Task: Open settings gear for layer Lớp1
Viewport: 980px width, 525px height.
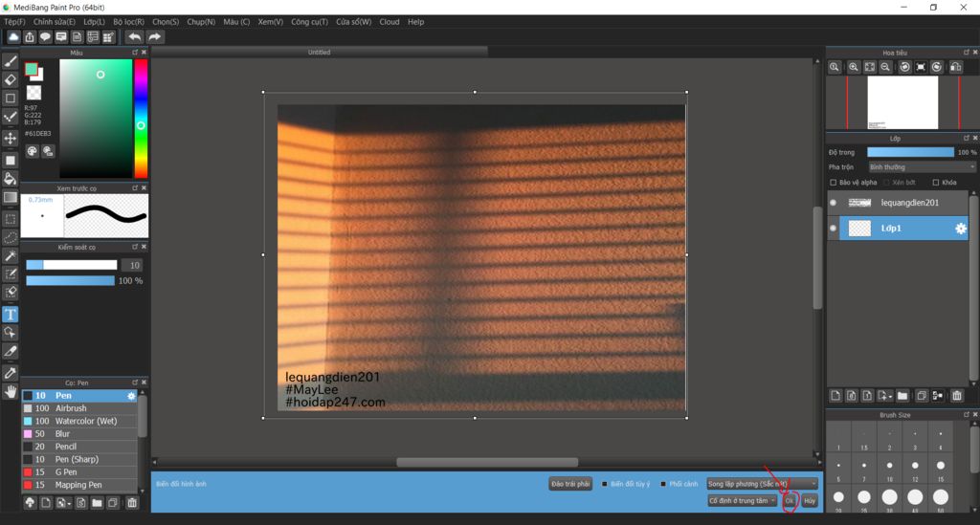Action: point(960,229)
